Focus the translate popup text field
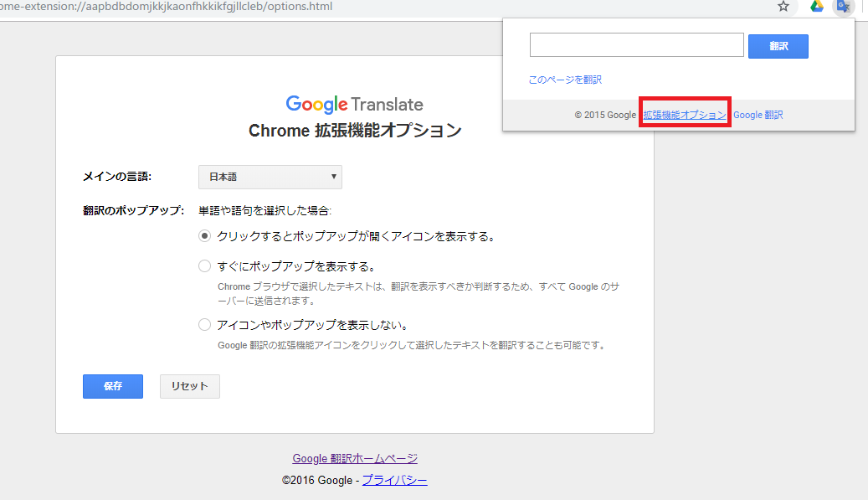 (637, 45)
